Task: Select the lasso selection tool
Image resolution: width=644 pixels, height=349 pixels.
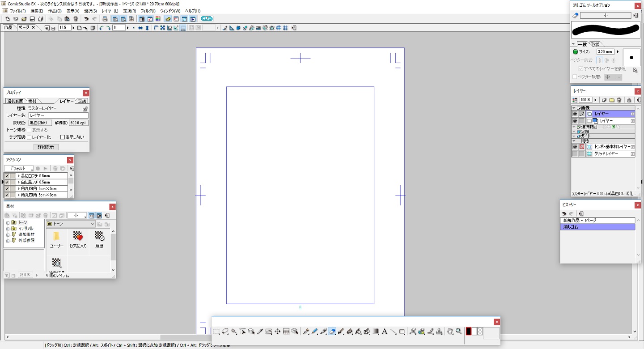Action: pyautogui.click(x=225, y=332)
